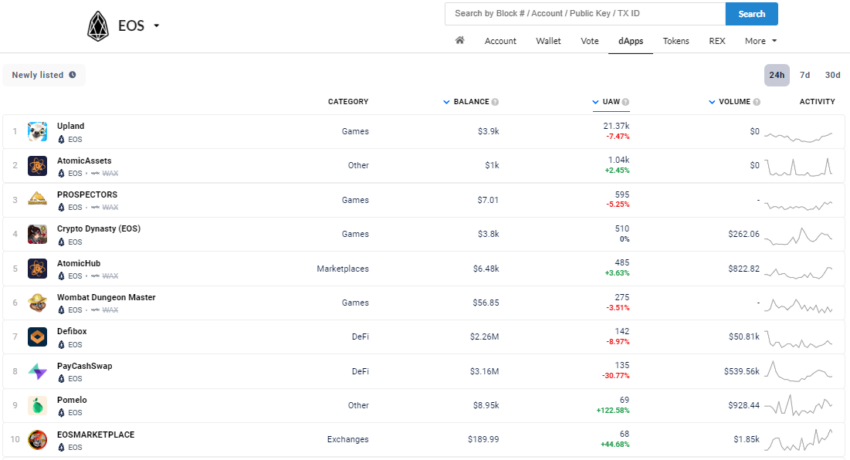Viewport: 850px width, 460px height.
Task: Click $539.56k volume in PayCashSwap row
Action: [742, 371]
